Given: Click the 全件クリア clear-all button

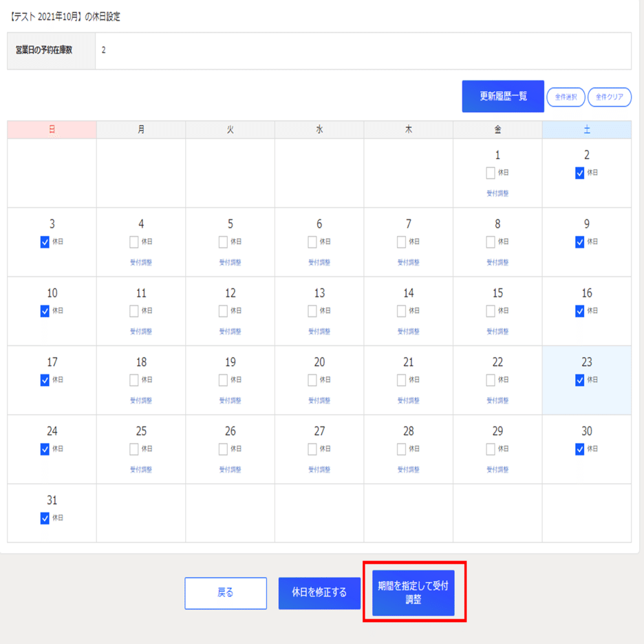Looking at the screenshot, I should coord(609,97).
